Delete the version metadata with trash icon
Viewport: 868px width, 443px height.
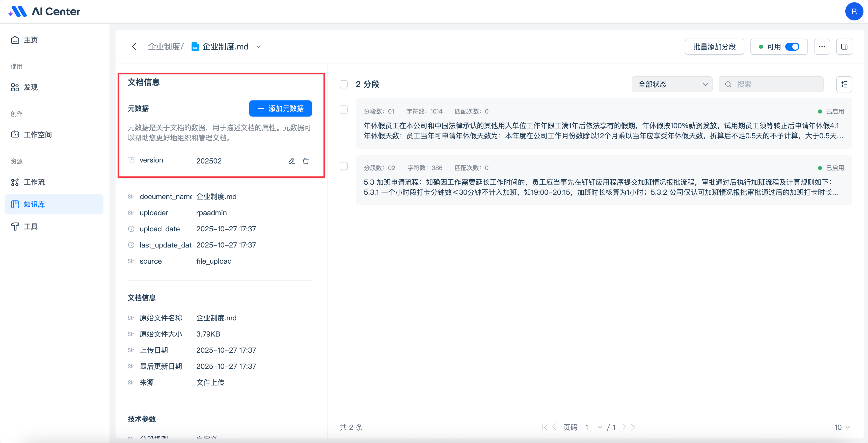[x=306, y=161]
